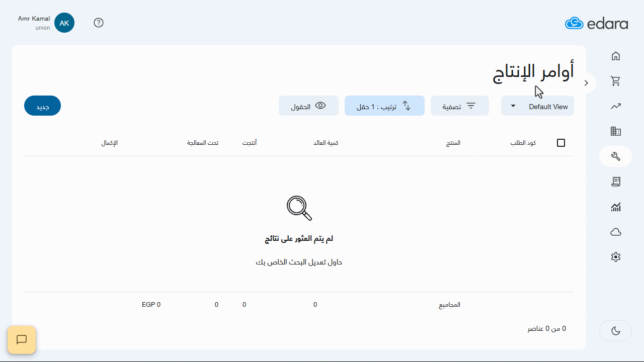Click the edara logo

(596, 23)
